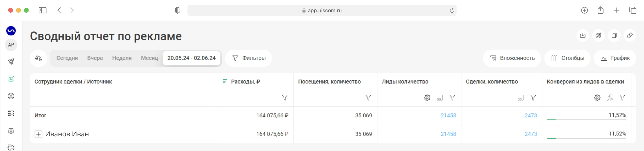Click the copy link icon in report header

tap(630, 35)
